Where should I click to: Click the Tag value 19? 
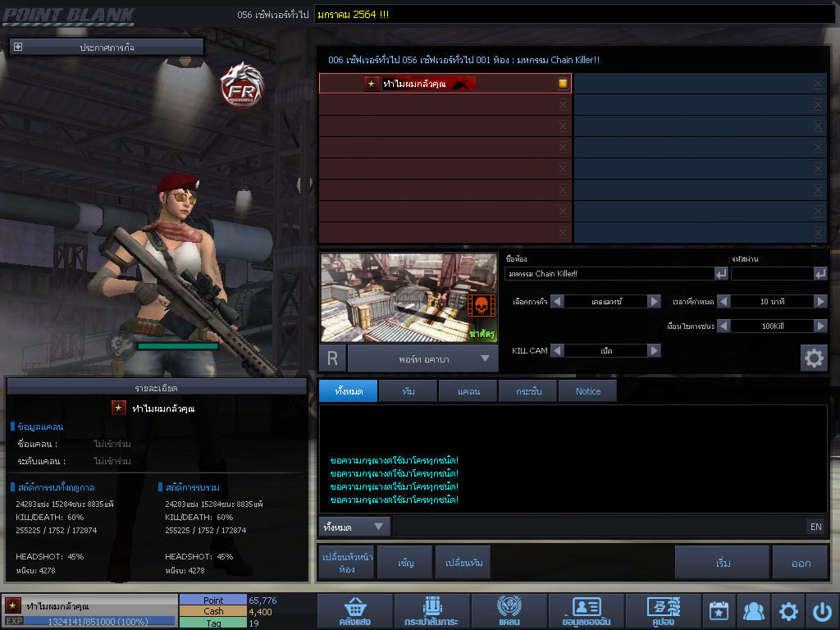coord(253,623)
